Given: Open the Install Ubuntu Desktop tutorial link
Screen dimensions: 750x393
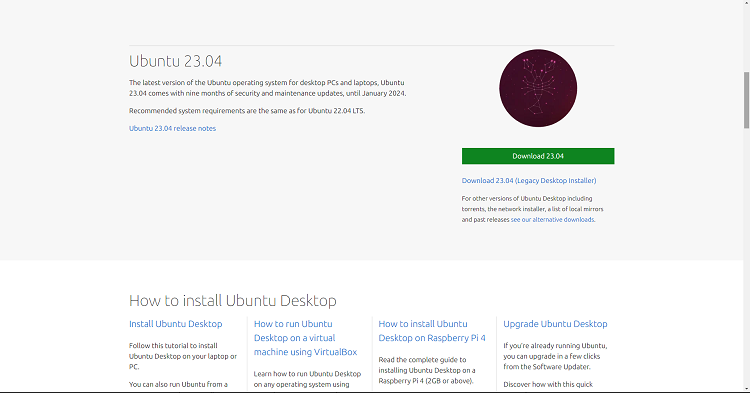Looking at the screenshot, I should click(176, 324).
